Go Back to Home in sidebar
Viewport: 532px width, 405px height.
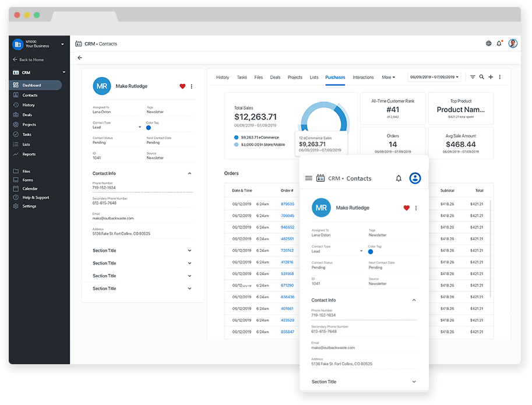tap(29, 59)
